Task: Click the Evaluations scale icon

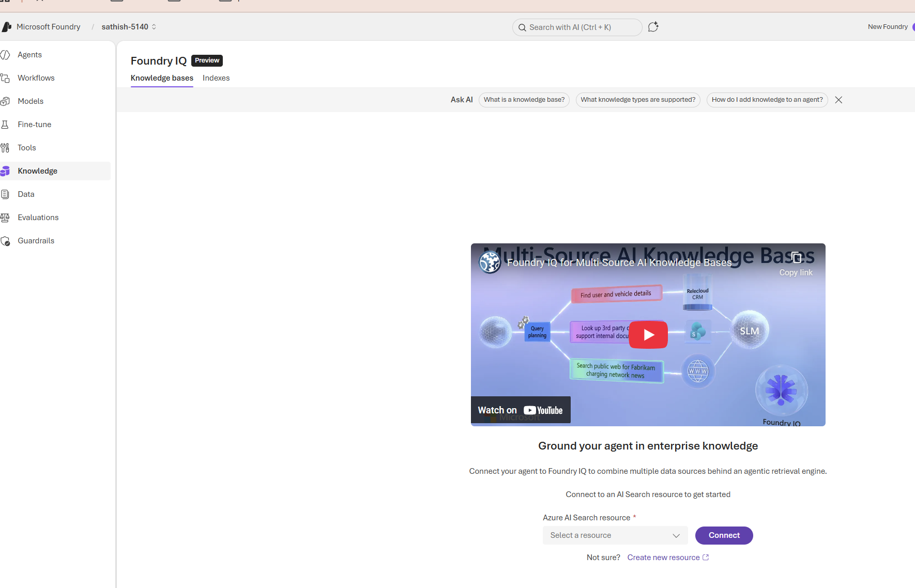Action: pyautogui.click(x=5, y=218)
